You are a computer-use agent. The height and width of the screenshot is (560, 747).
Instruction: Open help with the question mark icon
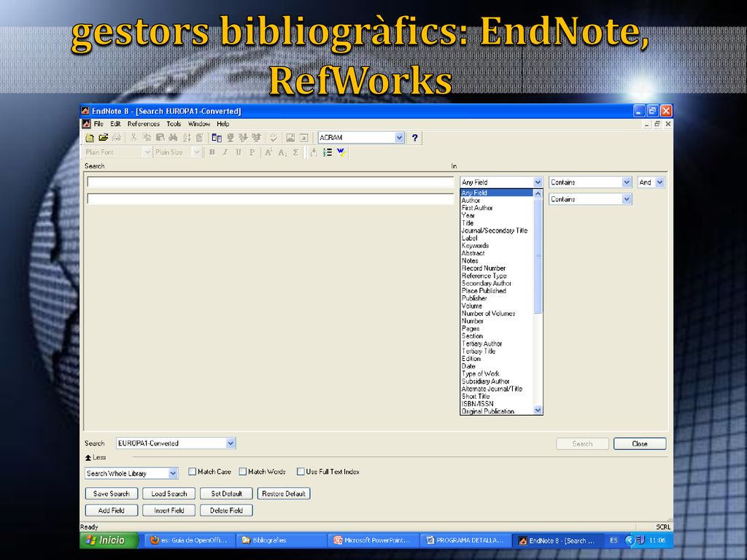pos(415,138)
